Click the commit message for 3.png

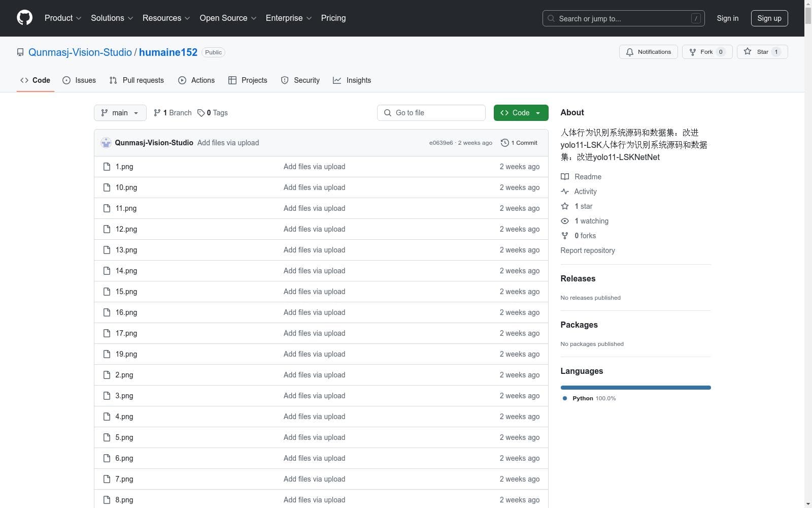[x=314, y=396]
